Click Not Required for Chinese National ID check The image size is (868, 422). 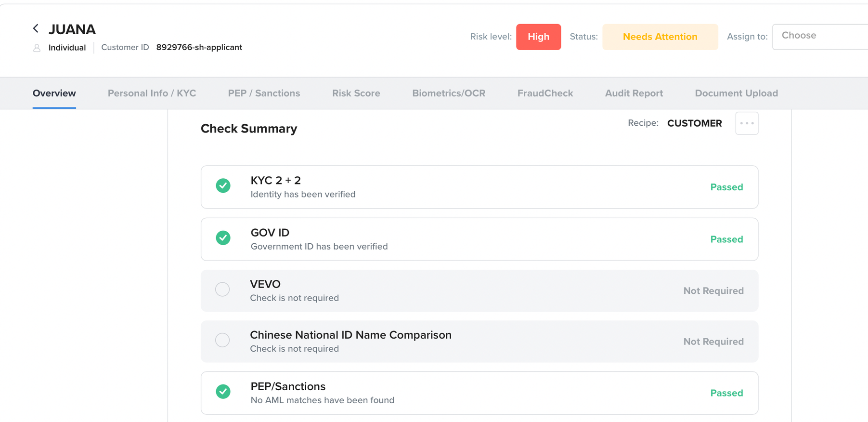tap(713, 342)
